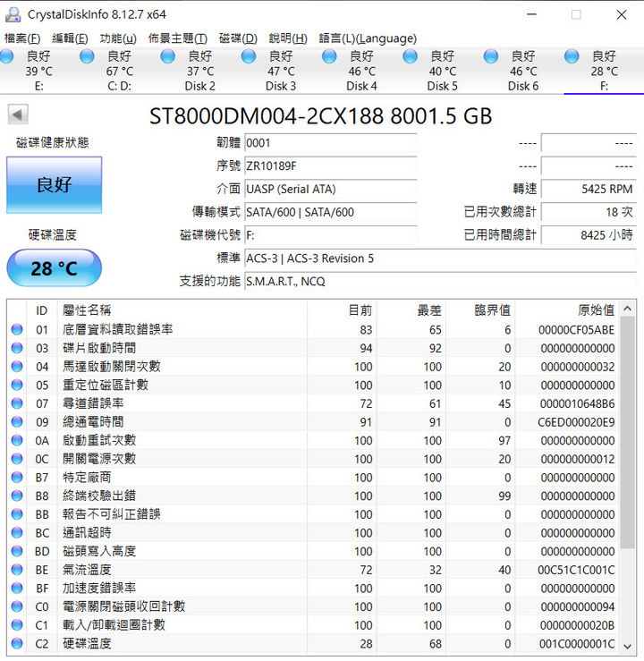644x661 pixels.
Task: Open the 語言(L)(Language) menu
Action: click(368, 38)
